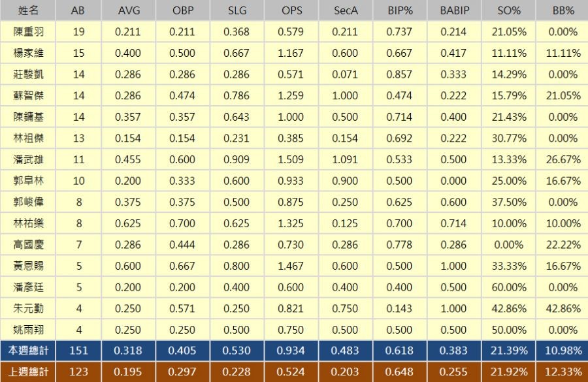Select the 本週總計 AB value 151
The image size is (588, 382).
click(x=78, y=351)
